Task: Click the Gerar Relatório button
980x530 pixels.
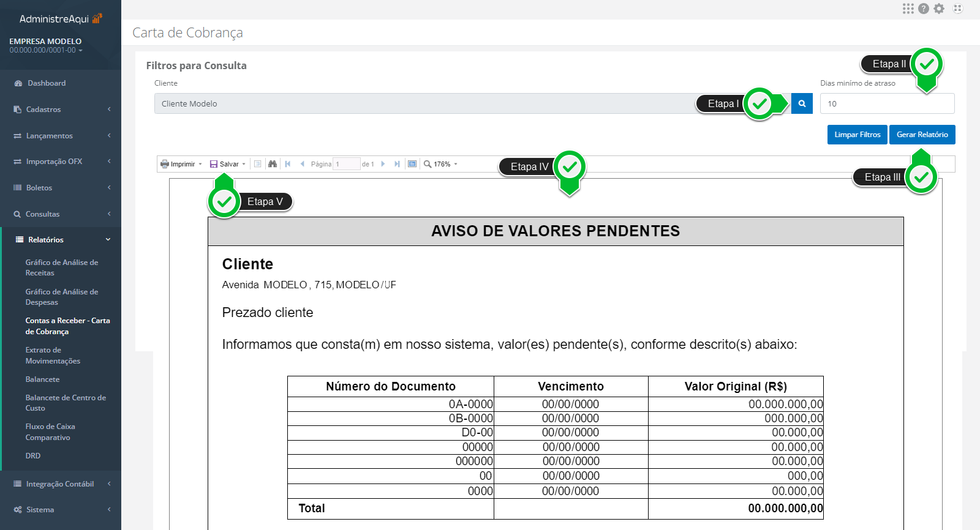Action: pyautogui.click(x=922, y=135)
